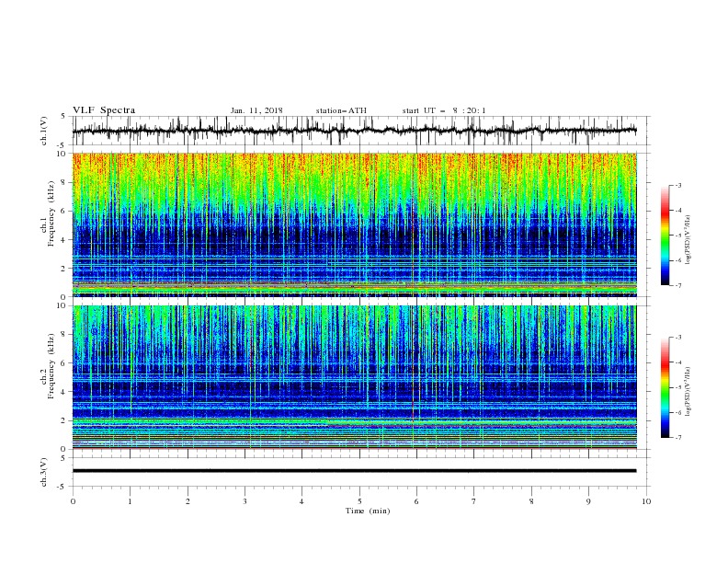Click the '-7' tick on ch.2 colorbar
This screenshot has width=728, height=563.
(677, 438)
